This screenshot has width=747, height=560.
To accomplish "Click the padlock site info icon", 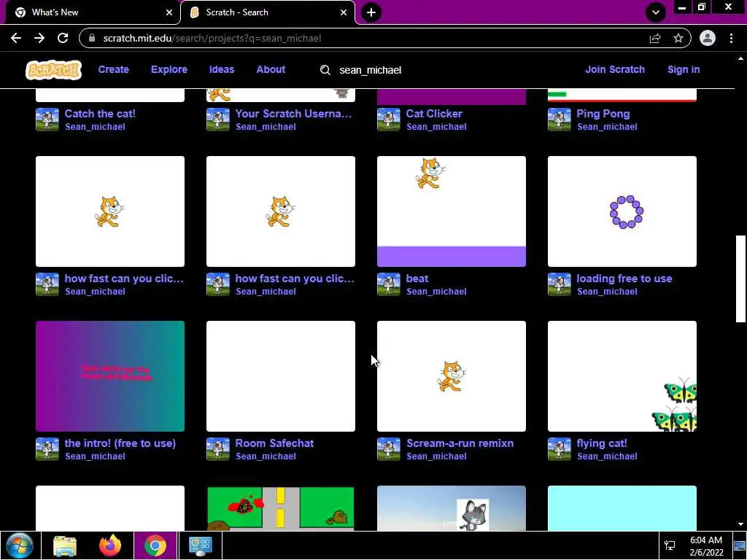I will pos(93,38).
